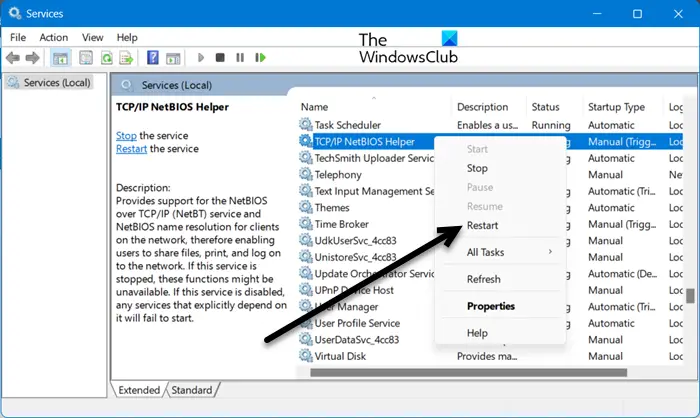Click the Export List toolbar icon

tap(127, 58)
